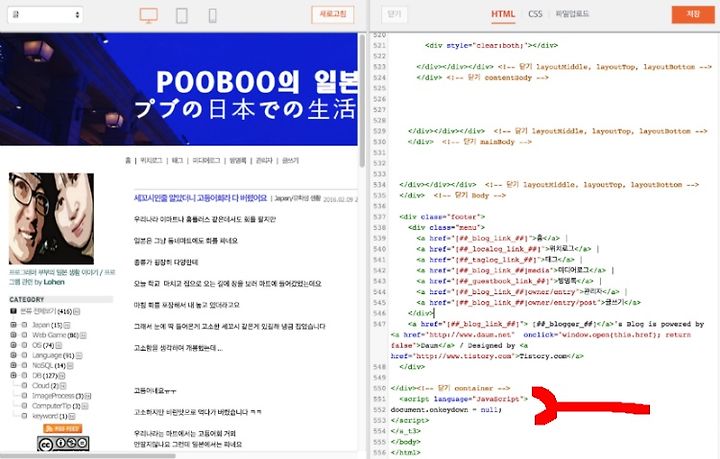The height and width of the screenshot is (459, 720).
Task: Click the blog profile photo thumbnail
Action: (51, 218)
